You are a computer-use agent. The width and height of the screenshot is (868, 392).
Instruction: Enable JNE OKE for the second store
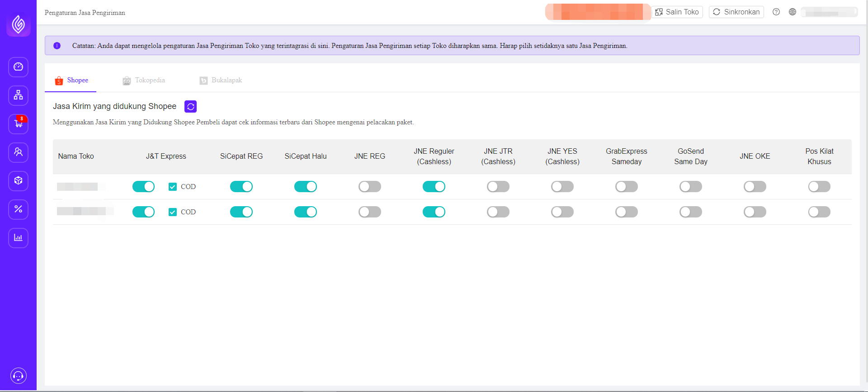point(755,212)
